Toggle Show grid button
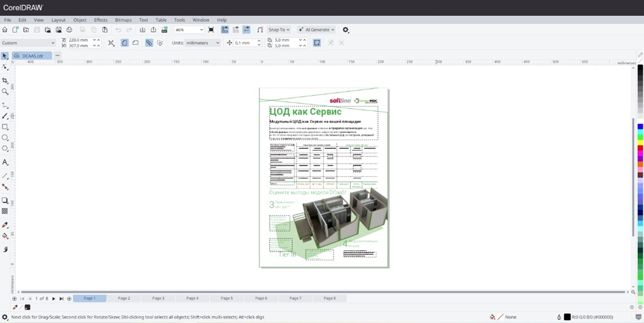This screenshot has height=323, width=644. (x=236, y=30)
